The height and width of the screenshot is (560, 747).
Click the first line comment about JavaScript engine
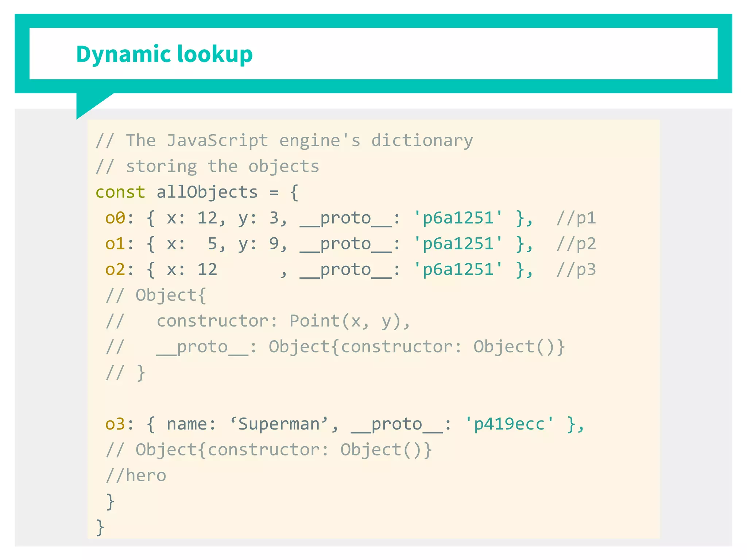pyautogui.click(x=284, y=141)
